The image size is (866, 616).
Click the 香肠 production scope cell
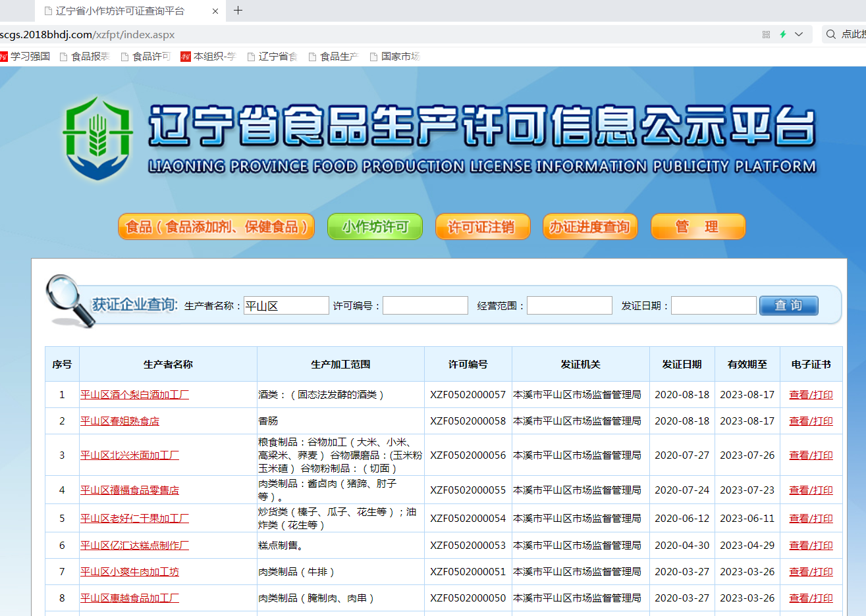point(340,421)
